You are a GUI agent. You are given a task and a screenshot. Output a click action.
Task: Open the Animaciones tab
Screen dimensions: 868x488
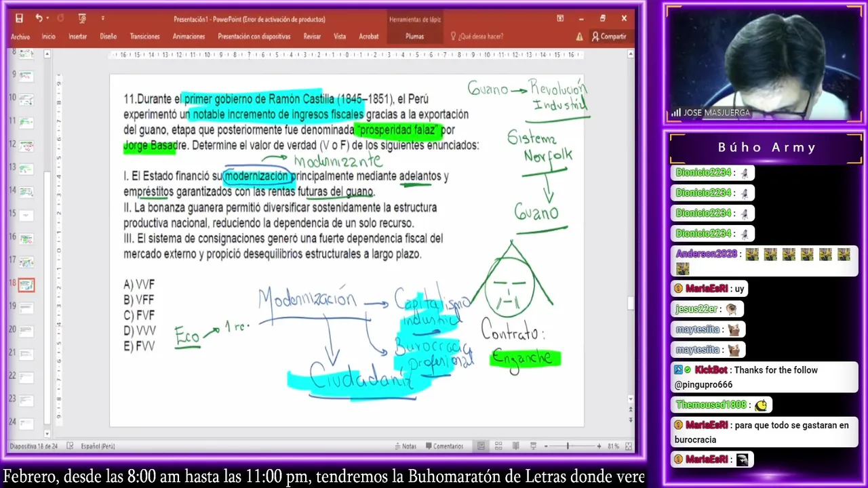pos(189,37)
